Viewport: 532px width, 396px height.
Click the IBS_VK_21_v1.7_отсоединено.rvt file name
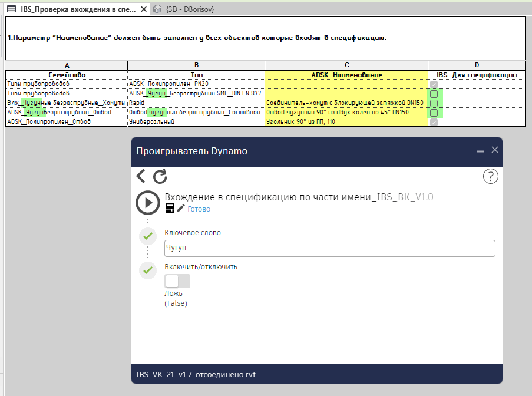pos(196,375)
